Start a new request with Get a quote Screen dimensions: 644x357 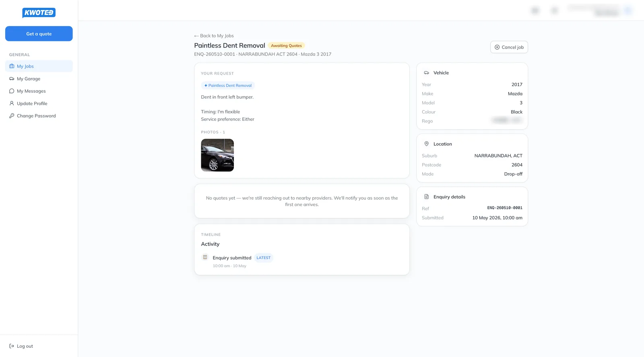point(39,34)
